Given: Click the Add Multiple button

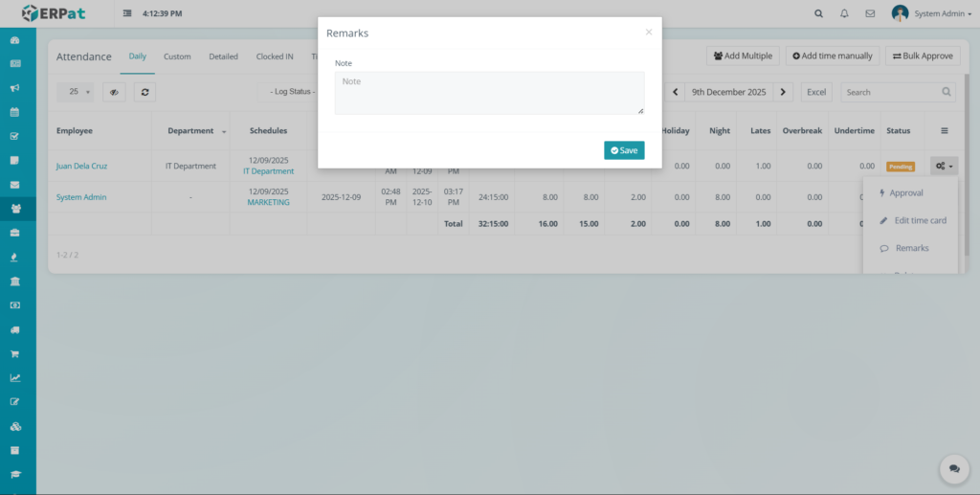Looking at the screenshot, I should pyautogui.click(x=743, y=56).
